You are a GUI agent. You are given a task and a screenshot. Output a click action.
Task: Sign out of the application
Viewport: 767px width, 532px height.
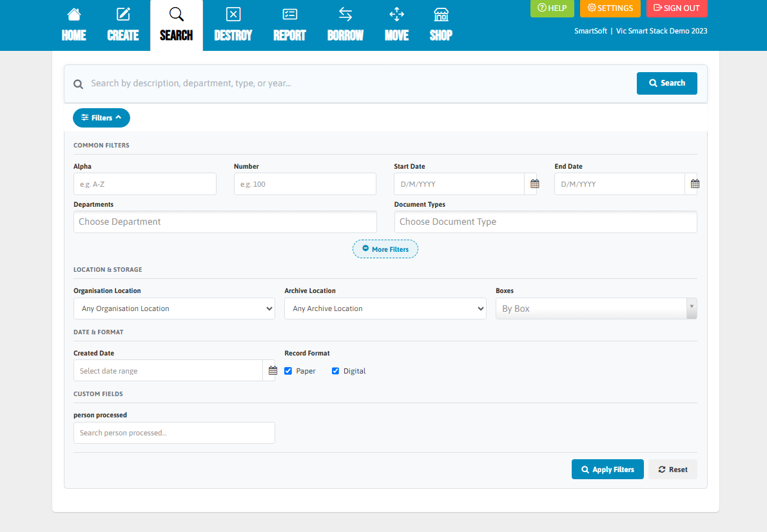pos(677,8)
